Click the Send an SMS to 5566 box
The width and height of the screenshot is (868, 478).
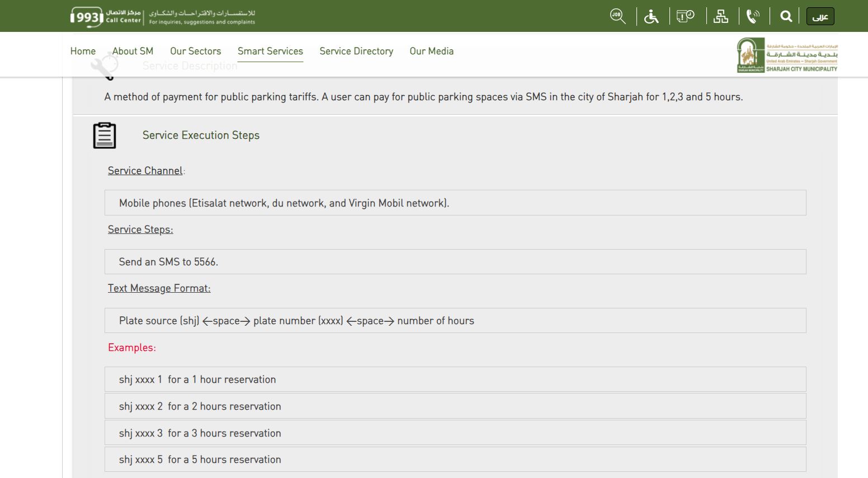(x=455, y=262)
